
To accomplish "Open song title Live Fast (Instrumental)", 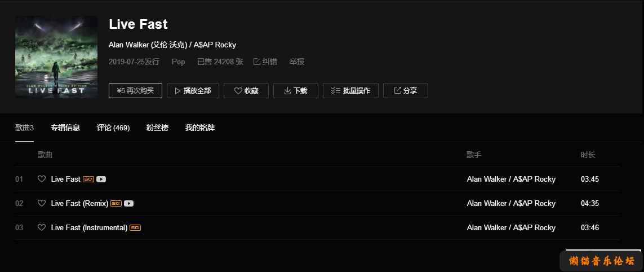I will tap(89, 227).
